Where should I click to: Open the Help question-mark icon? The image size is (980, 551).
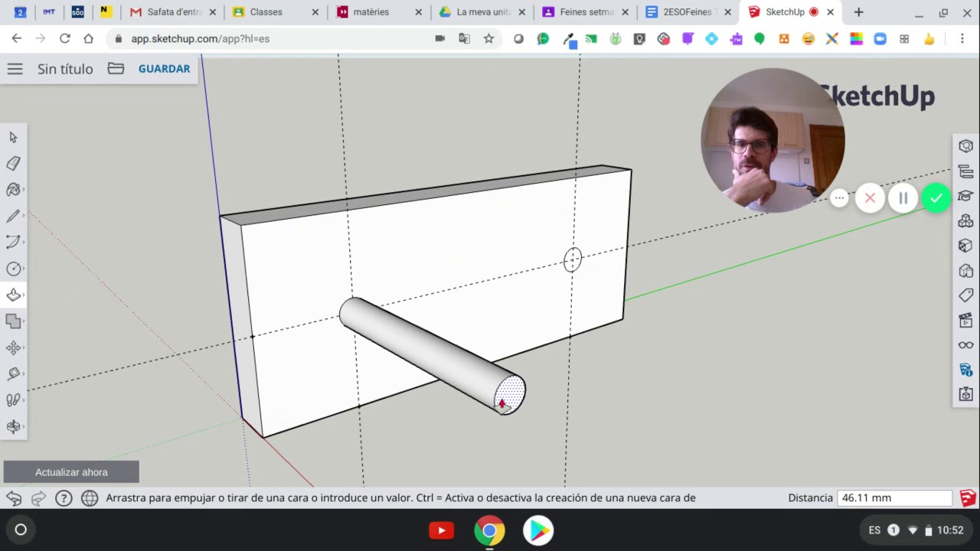pyautogui.click(x=64, y=498)
